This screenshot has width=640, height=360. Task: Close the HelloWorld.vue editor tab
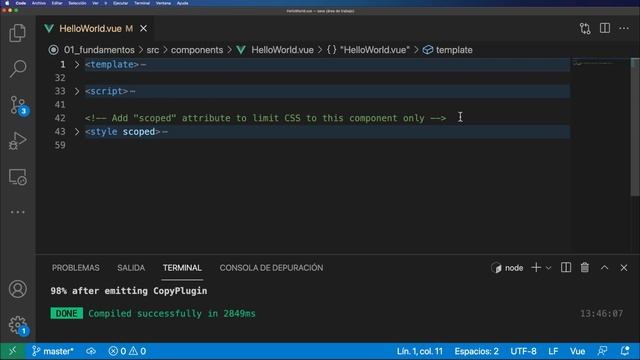click(x=143, y=29)
